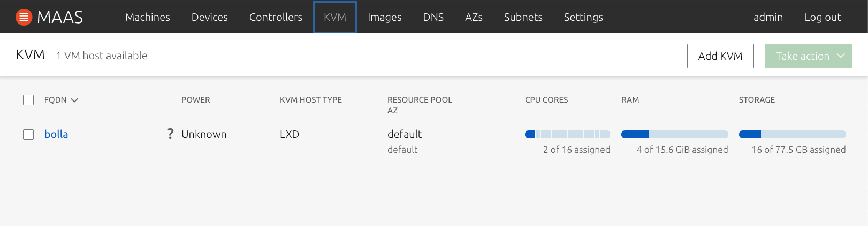
Task: Click the Add KVM button
Action: pyautogui.click(x=720, y=56)
